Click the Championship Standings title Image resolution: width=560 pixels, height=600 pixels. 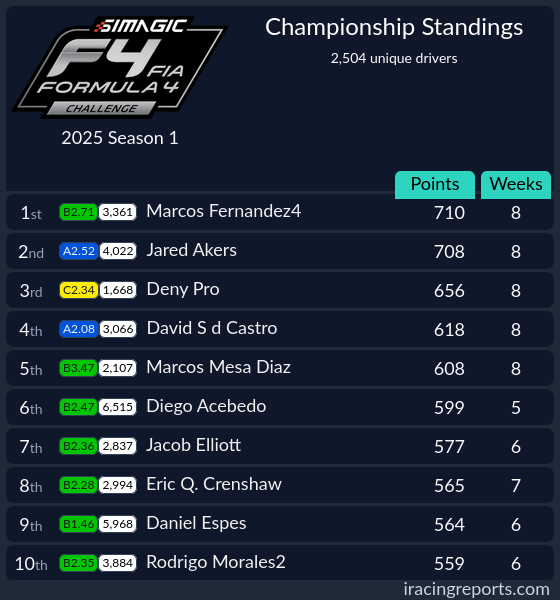[394, 28]
